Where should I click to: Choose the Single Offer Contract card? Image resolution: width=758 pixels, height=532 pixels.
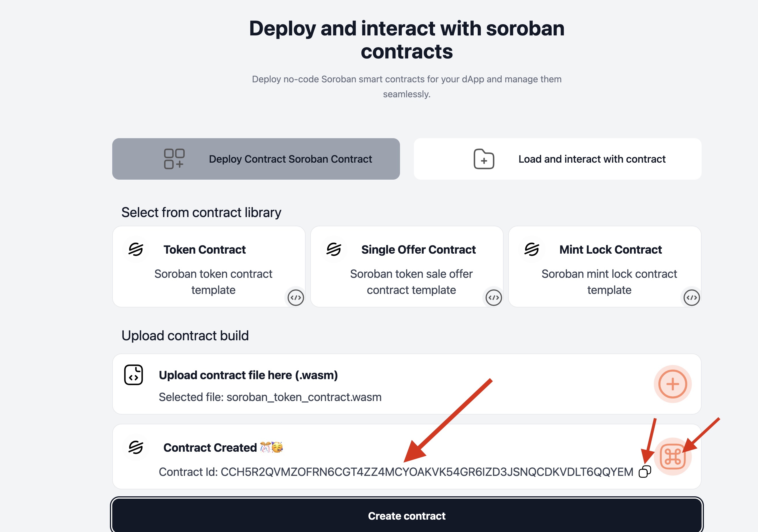point(407,267)
